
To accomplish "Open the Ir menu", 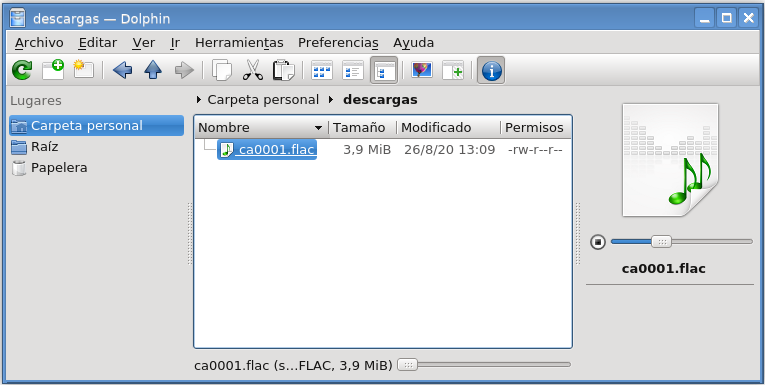I will pyautogui.click(x=175, y=43).
